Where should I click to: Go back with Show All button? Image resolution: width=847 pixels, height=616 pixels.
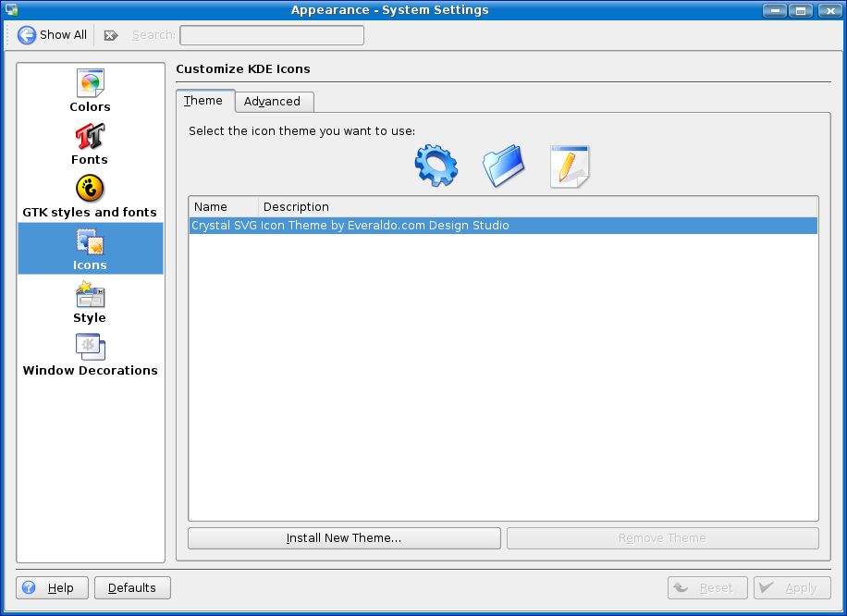[x=53, y=35]
